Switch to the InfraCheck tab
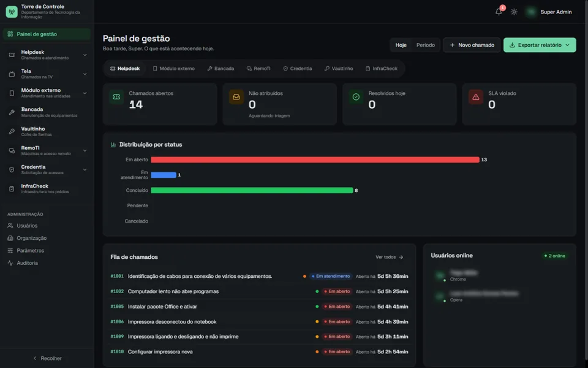This screenshot has width=588, height=368. 382,68
